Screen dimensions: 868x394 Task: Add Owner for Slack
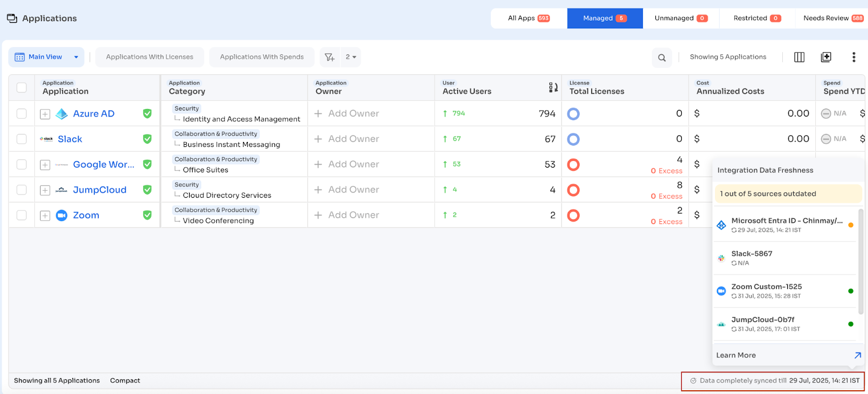347,139
